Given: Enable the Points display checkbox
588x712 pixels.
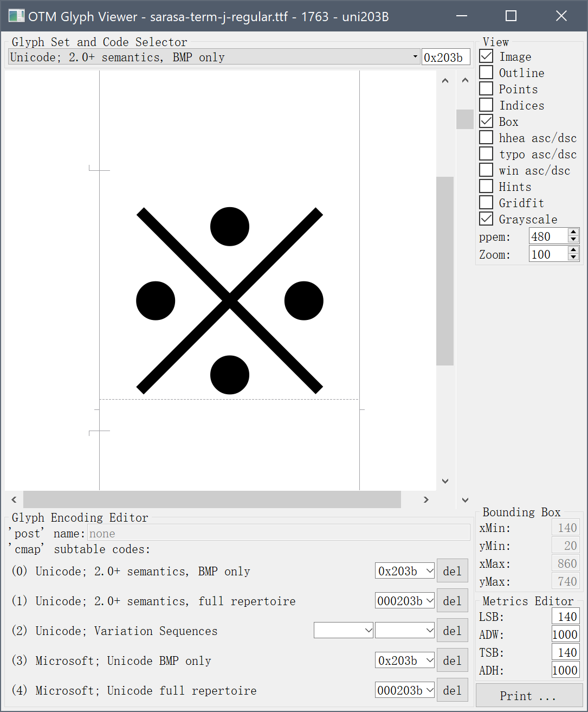Looking at the screenshot, I should [x=486, y=88].
